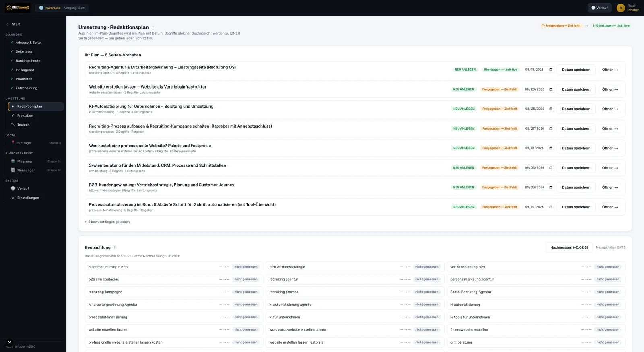Click keyword 'b2b vertriebsstrategie' in Beobachtung
This screenshot has height=352, width=644.
287,267
